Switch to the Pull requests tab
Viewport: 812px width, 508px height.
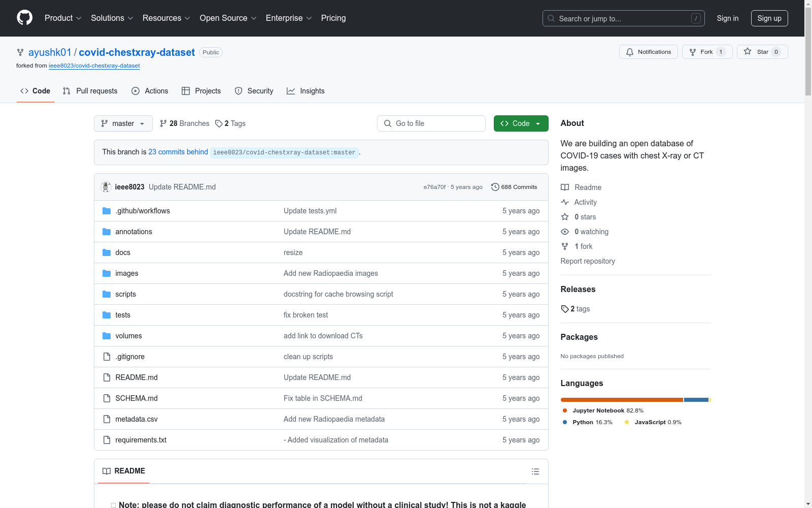(x=90, y=91)
